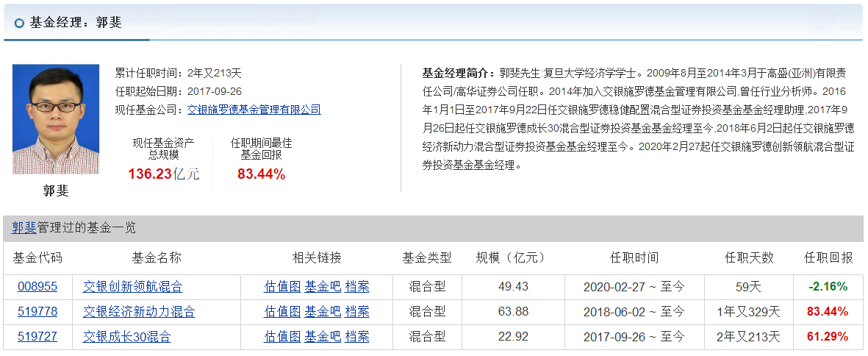Click the 49.43 scale value
This screenshot has width=868, height=356.
coord(513,287)
